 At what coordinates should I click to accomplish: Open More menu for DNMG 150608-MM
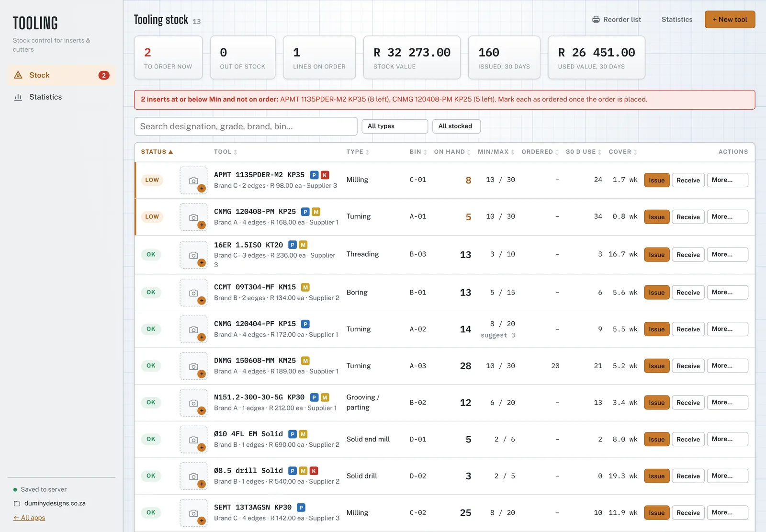(x=727, y=366)
